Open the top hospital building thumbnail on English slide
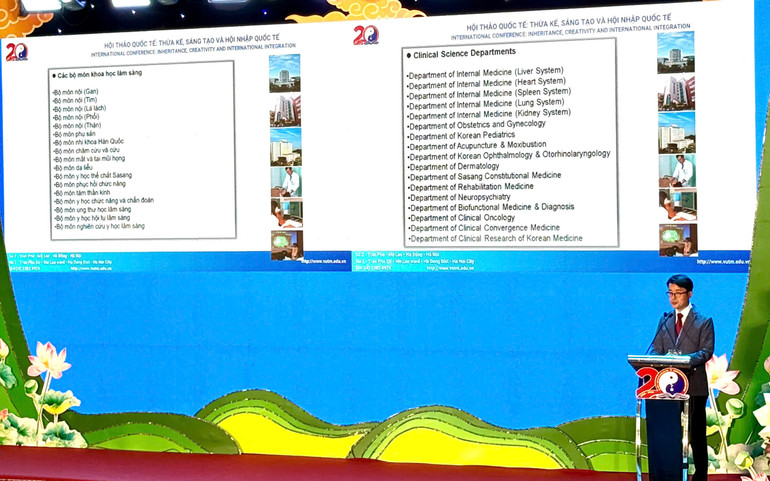This screenshot has width=770, height=481. tap(676, 53)
